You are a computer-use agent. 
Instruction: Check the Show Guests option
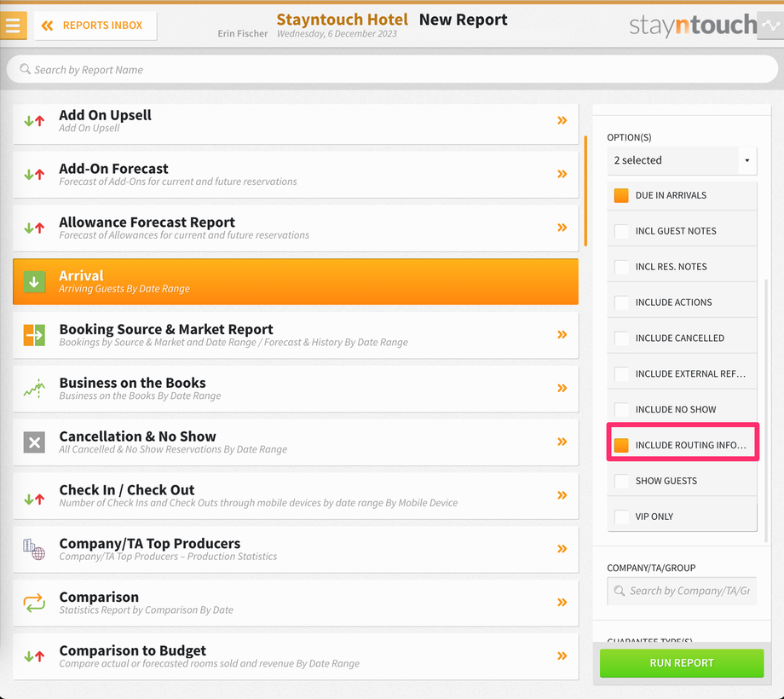[621, 481]
